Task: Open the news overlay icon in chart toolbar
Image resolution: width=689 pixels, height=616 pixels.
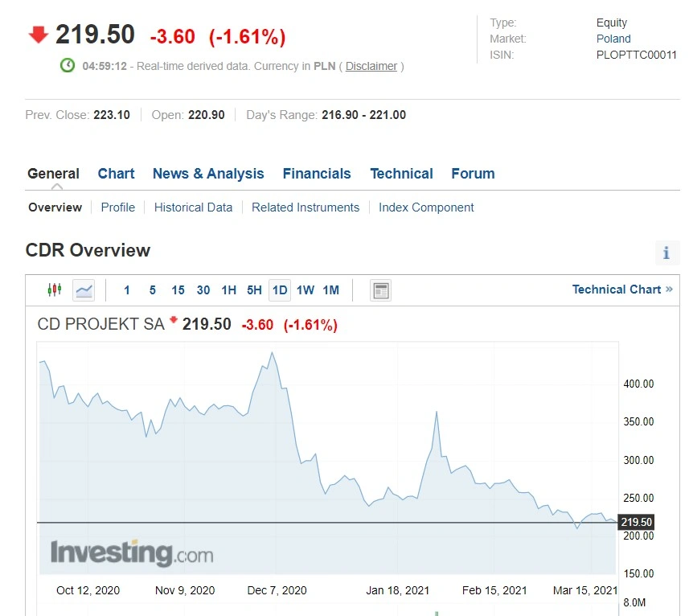Action: pos(381,290)
